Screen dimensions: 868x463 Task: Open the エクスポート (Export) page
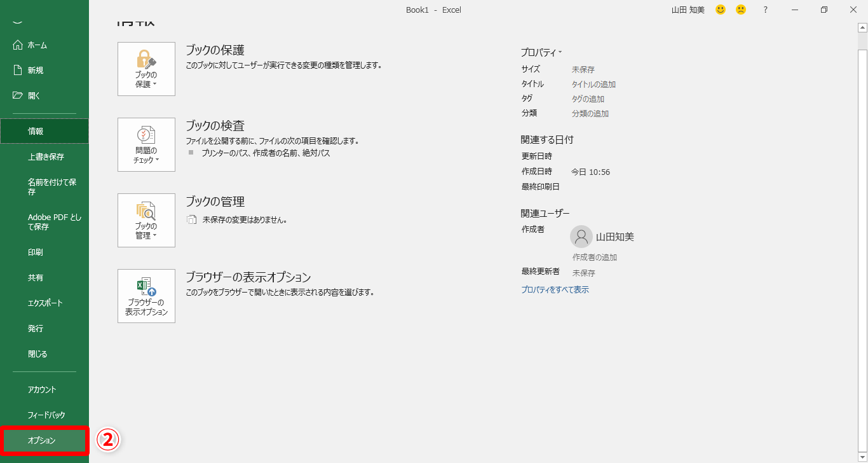tap(44, 303)
